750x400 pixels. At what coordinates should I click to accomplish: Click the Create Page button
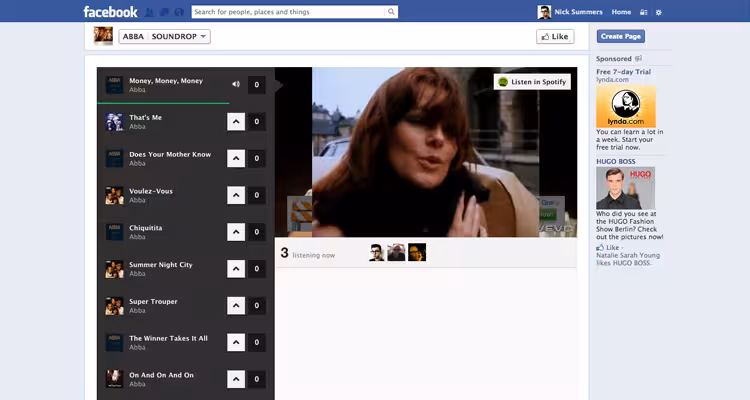(620, 36)
